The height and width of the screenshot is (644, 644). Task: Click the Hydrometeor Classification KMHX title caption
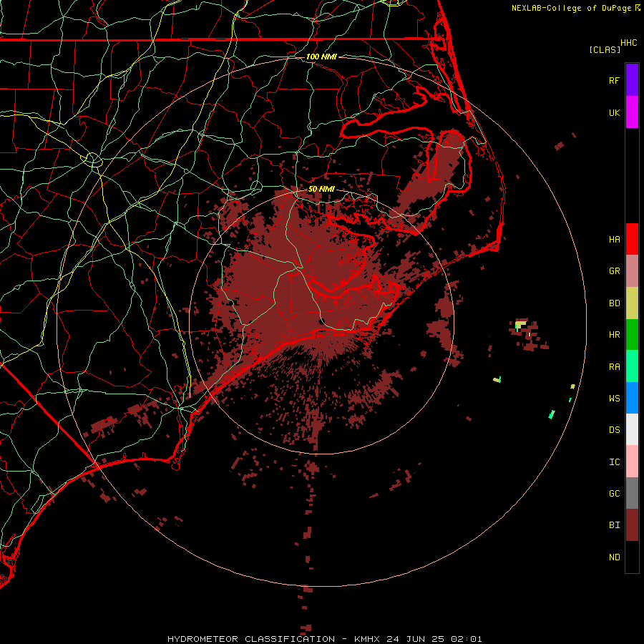[x=324, y=639]
